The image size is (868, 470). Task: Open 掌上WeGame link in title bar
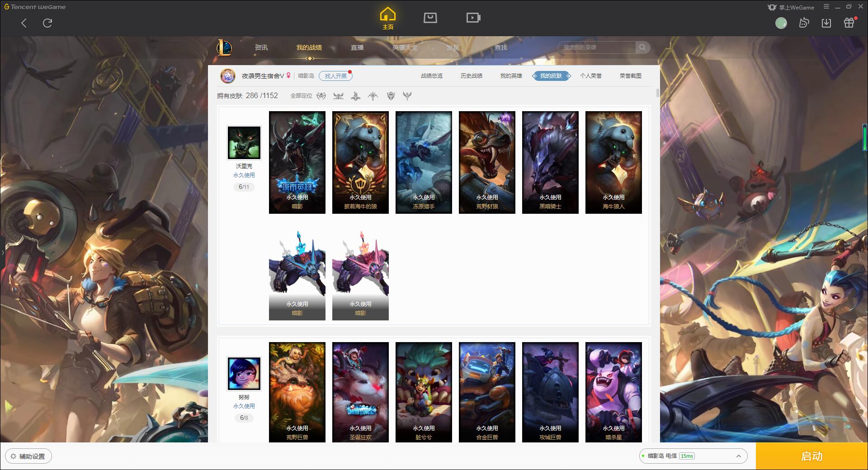point(791,7)
